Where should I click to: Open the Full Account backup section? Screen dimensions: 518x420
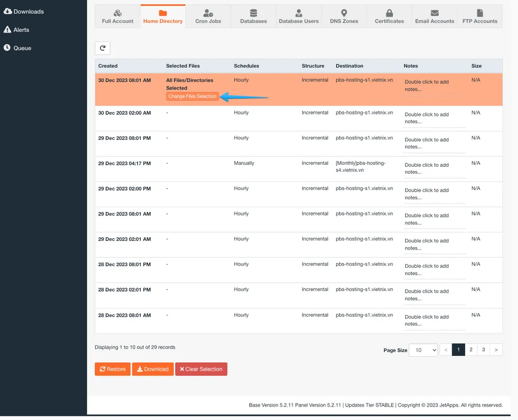118,16
